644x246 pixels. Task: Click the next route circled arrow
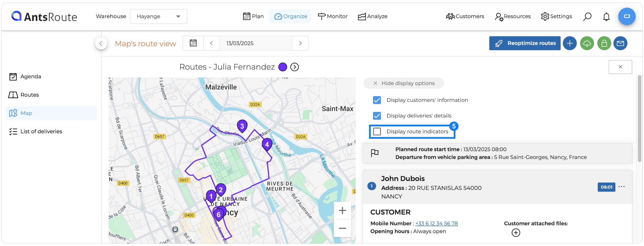[x=294, y=67]
